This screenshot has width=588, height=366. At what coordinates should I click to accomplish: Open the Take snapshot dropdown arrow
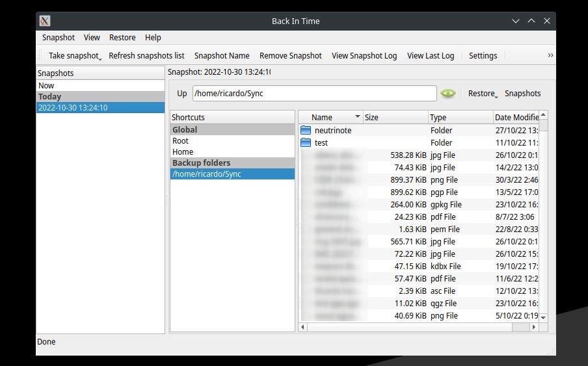click(x=100, y=59)
